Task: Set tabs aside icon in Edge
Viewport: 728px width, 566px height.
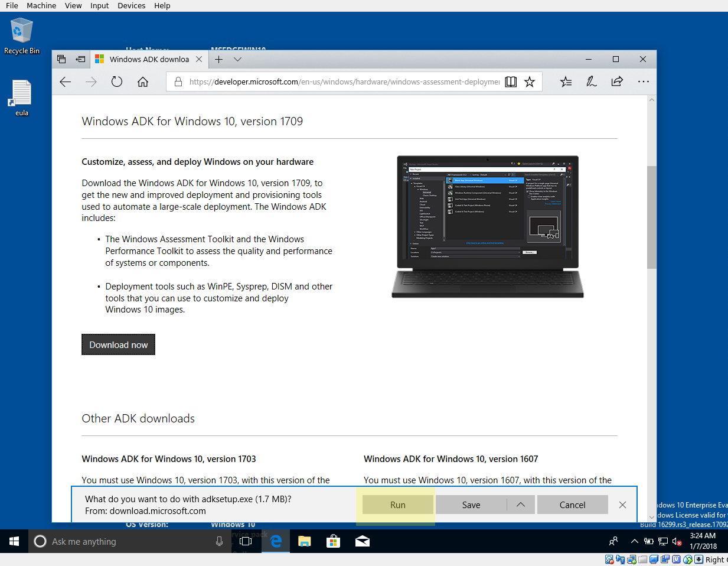Action: click(x=80, y=59)
